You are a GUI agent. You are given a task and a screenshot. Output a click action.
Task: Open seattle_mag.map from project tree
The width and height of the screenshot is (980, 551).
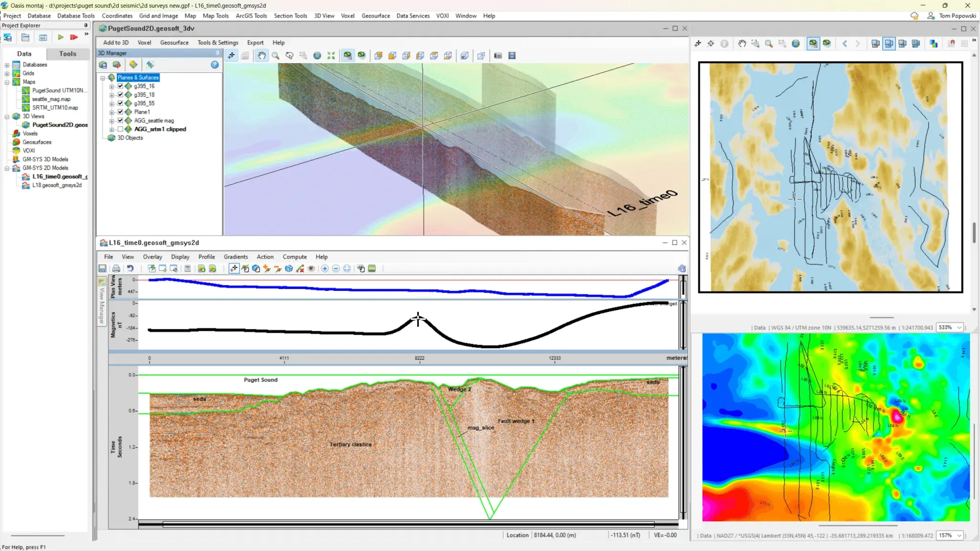[x=51, y=99]
